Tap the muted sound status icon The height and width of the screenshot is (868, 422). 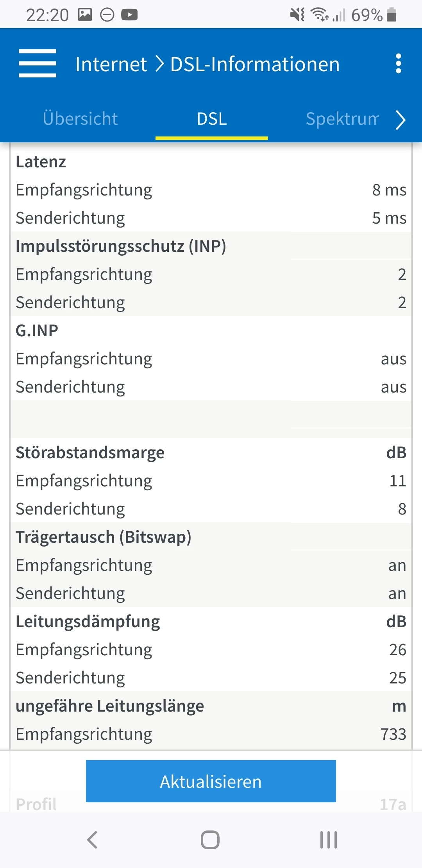point(297,15)
